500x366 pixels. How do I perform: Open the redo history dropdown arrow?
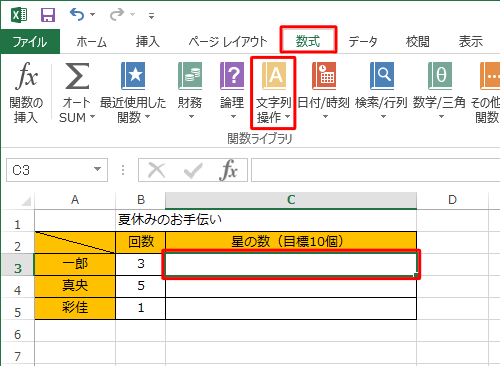(133, 15)
